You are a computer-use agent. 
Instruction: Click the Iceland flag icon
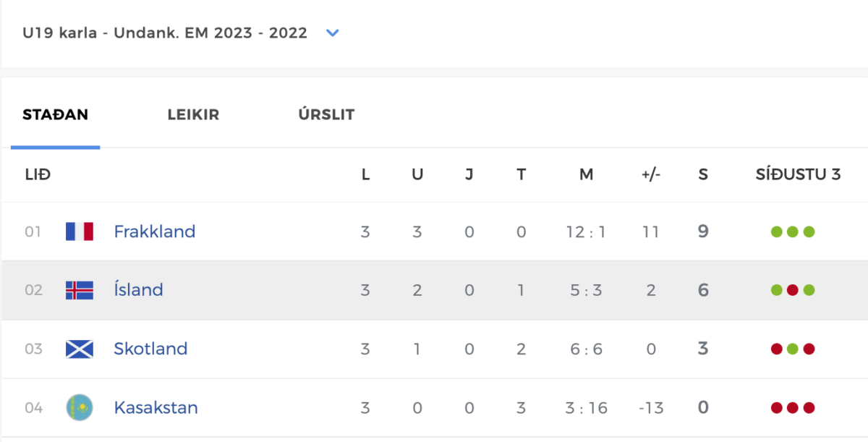80,290
